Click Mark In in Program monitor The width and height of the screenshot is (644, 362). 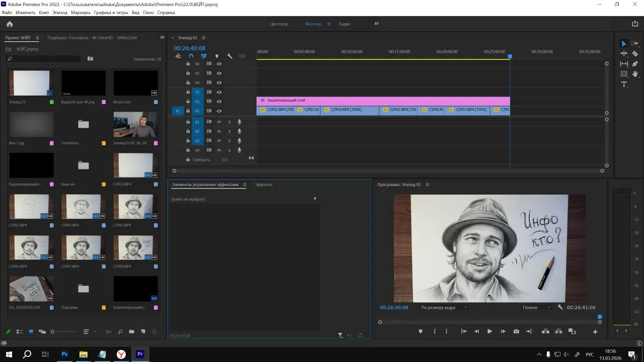435,331
